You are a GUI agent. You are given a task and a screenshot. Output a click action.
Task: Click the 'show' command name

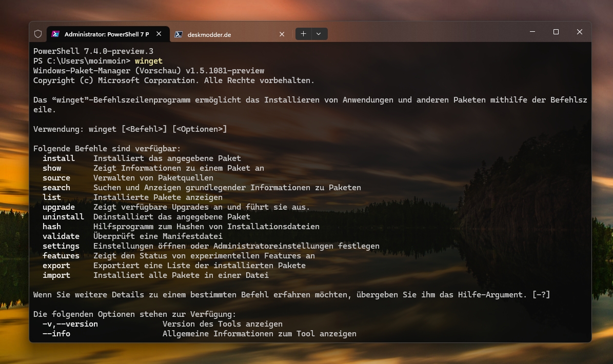pos(52,168)
